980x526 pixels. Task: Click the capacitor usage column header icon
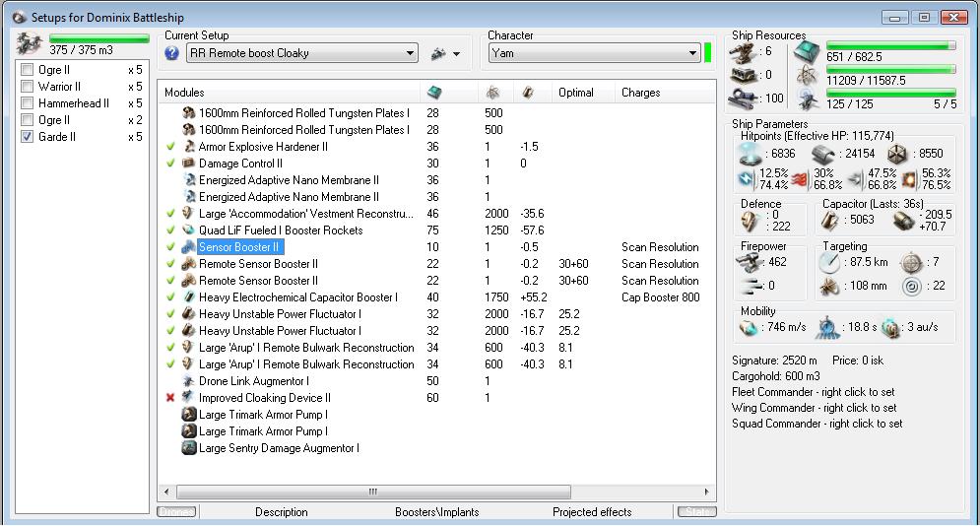tap(528, 93)
